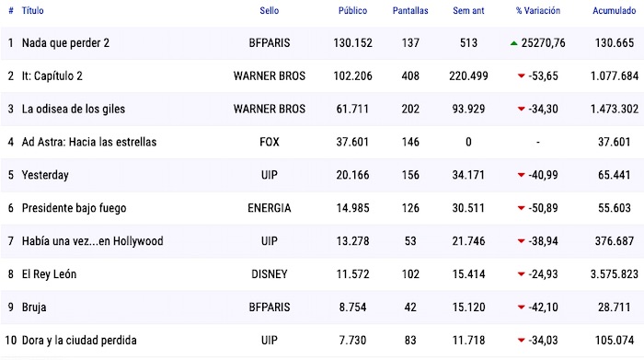
Task: Click the red down arrow beside -50,89
Action: [x=522, y=208]
